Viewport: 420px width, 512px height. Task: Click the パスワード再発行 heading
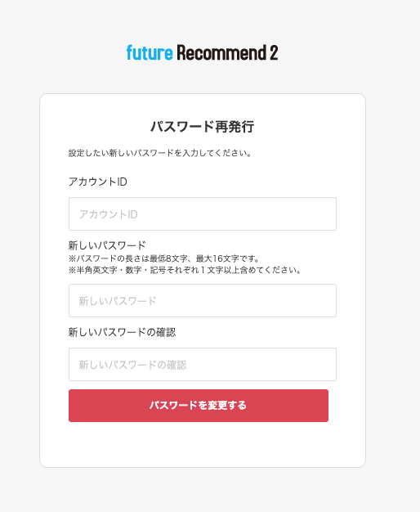(203, 127)
